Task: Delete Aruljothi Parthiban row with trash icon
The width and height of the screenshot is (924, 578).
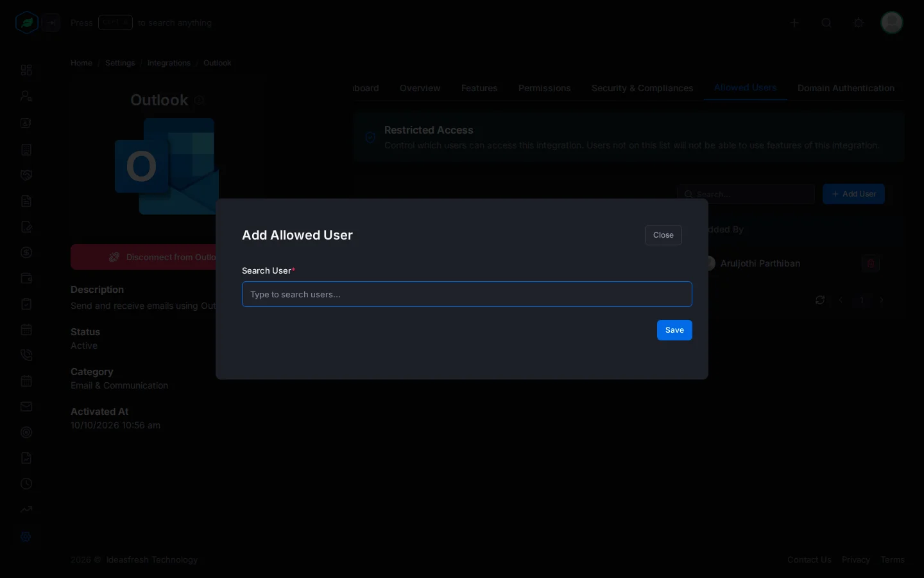Action: coord(871,263)
